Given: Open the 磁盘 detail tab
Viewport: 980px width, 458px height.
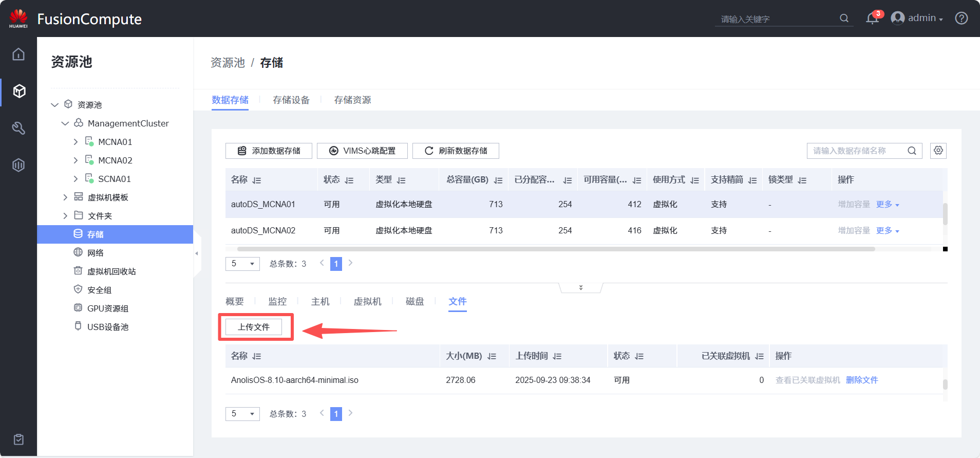Looking at the screenshot, I should point(415,301).
